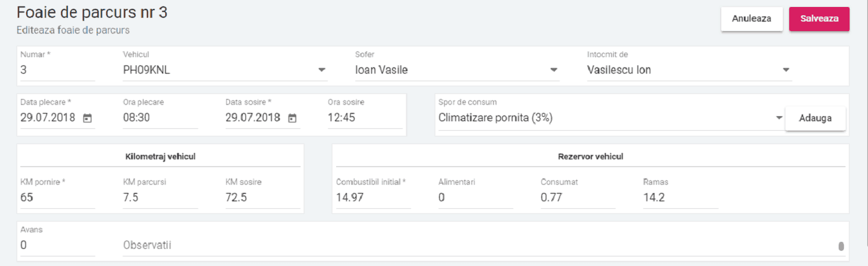Focus the Observatii text area
Viewport: 868px width, 266px height.
click(x=477, y=245)
